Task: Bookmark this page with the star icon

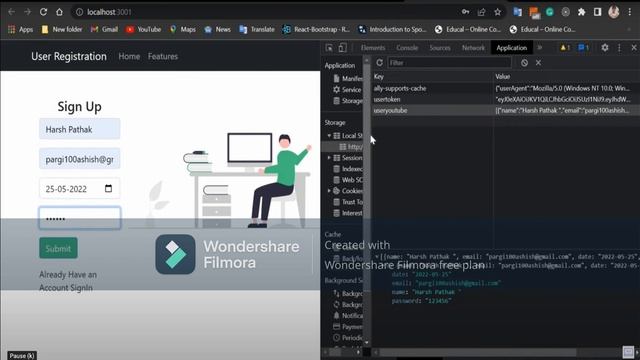Action: [498, 12]
